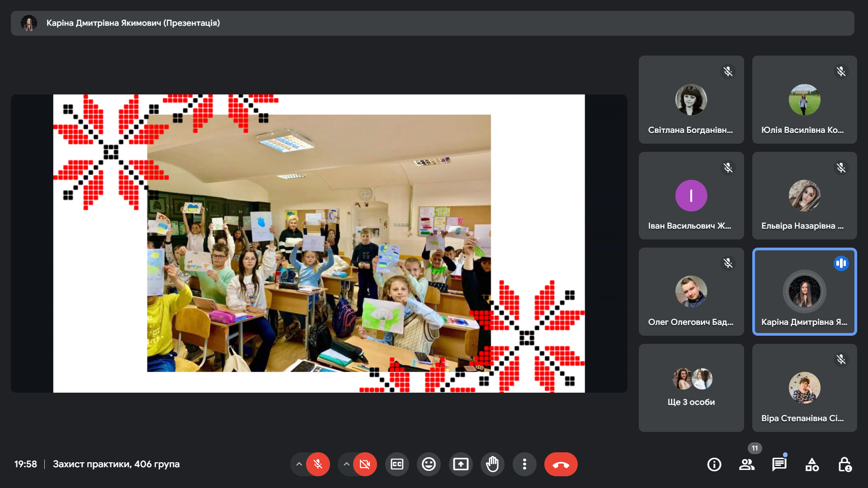Click audio indicator on Каріна tile
The image size is (868, 488).
pyautogui.click(x=841, y=263)
